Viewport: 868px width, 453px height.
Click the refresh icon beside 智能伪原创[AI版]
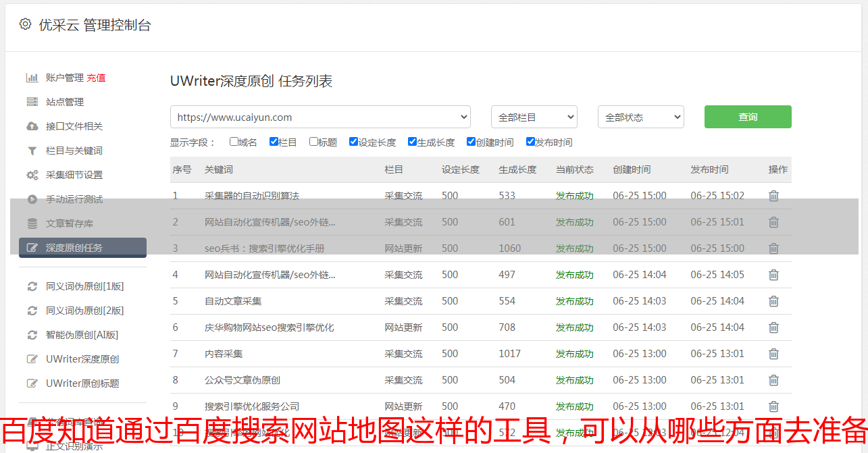pyautogui.click(x=32, y=335)
